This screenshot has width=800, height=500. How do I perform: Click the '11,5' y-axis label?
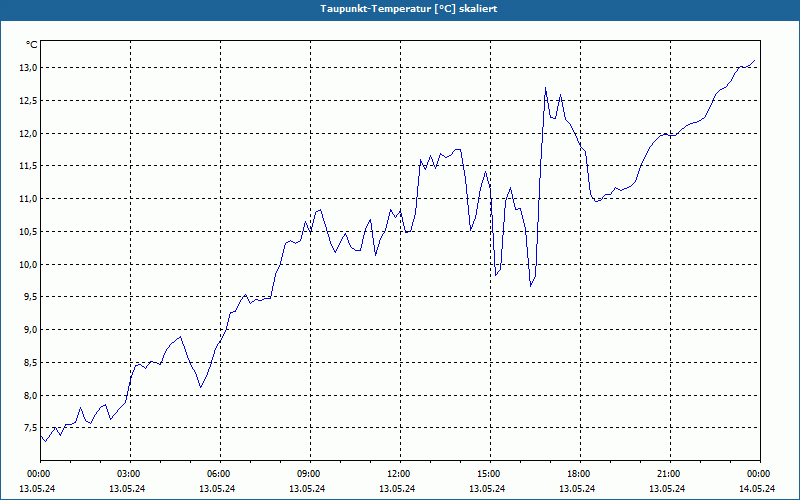28,166
